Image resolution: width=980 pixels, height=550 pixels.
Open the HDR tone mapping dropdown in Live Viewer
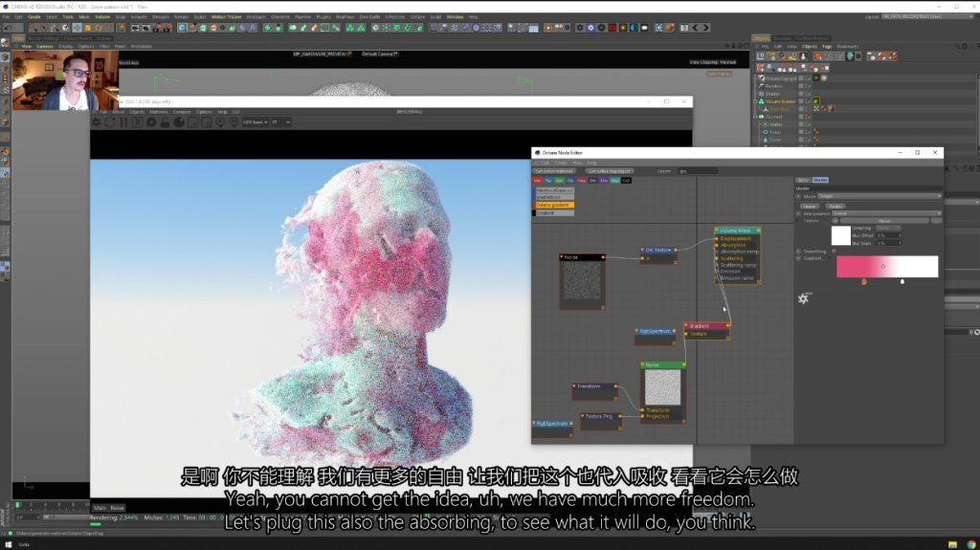point(256,122)
